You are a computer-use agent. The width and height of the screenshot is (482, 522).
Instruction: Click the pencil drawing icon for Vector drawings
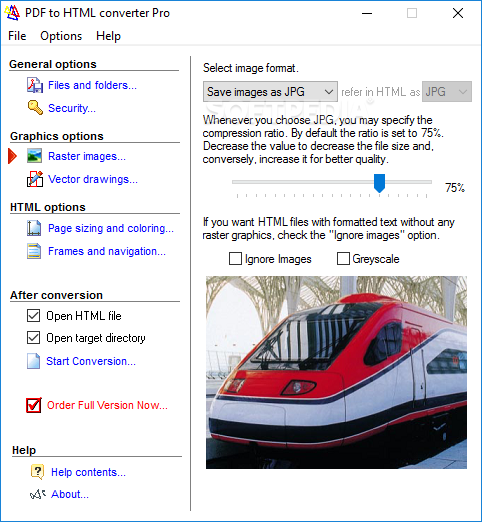35,179
